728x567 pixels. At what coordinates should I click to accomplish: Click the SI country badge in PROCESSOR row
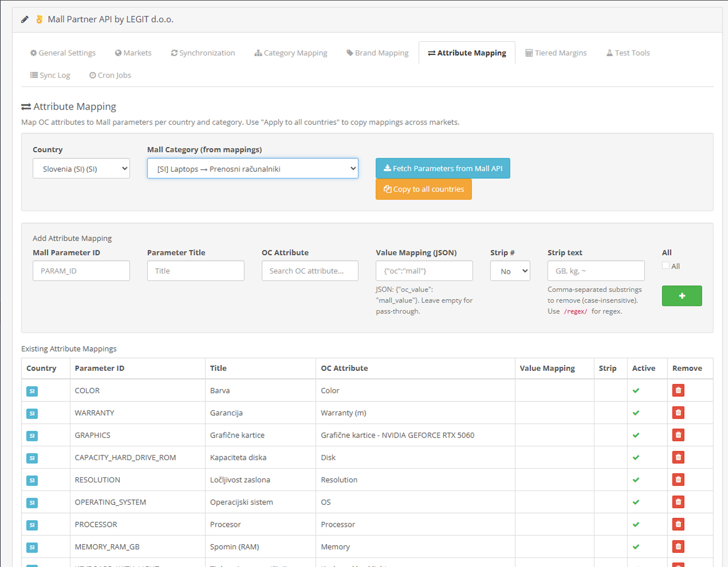32,525
